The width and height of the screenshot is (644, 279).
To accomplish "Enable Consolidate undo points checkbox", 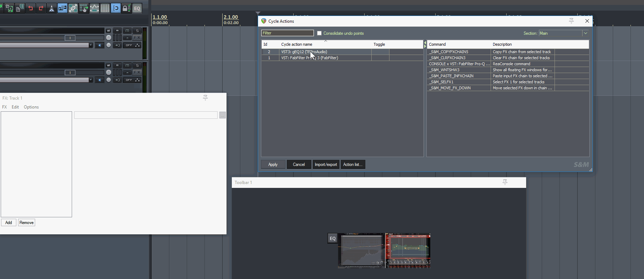I will [319, 33].
